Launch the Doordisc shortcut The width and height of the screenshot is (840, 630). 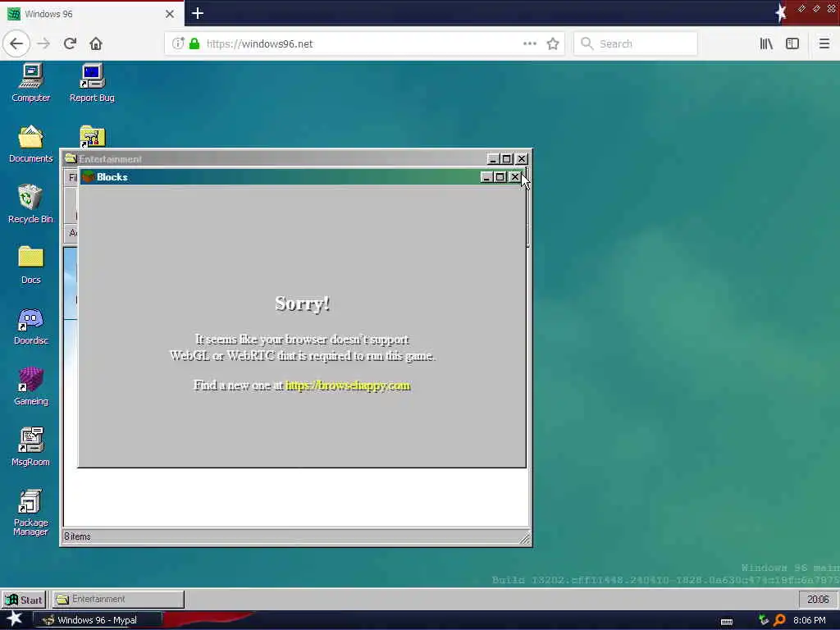(x=31, y=326)
